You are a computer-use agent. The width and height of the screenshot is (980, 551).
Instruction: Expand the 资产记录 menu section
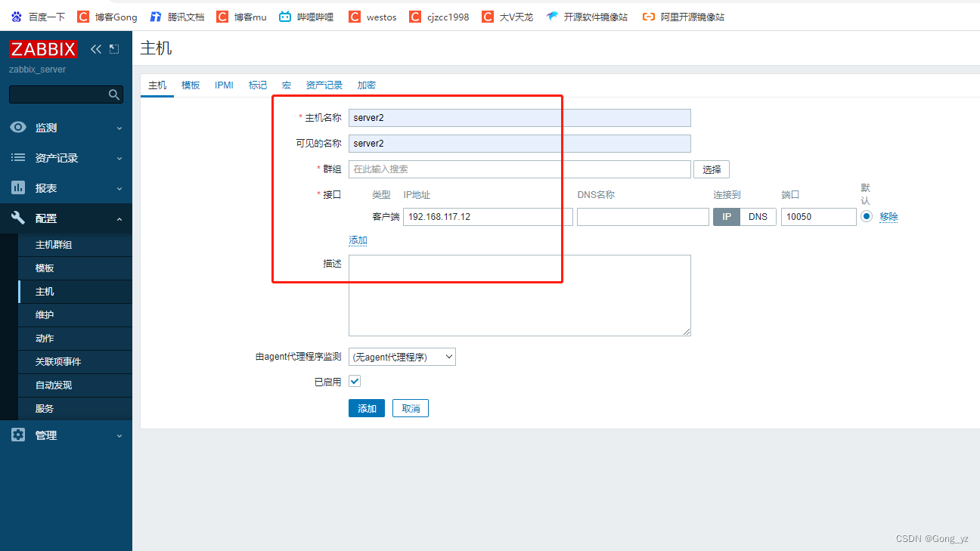coord(66,158)
